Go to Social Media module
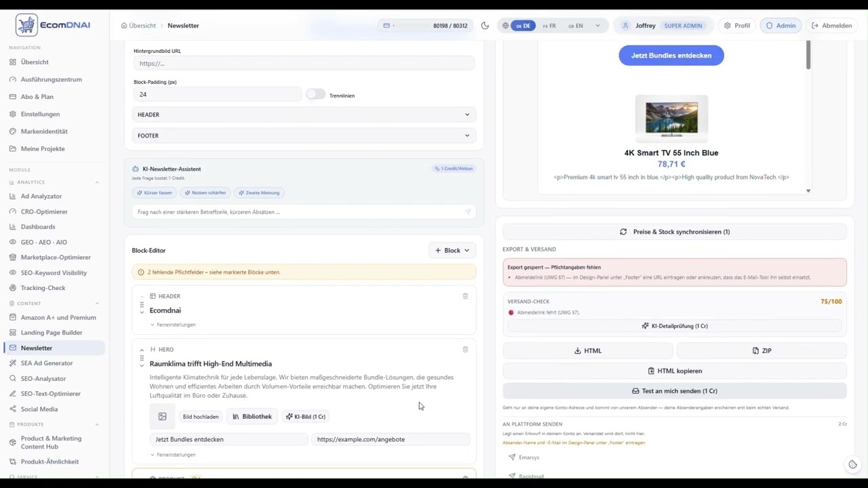 click(39, 409)
